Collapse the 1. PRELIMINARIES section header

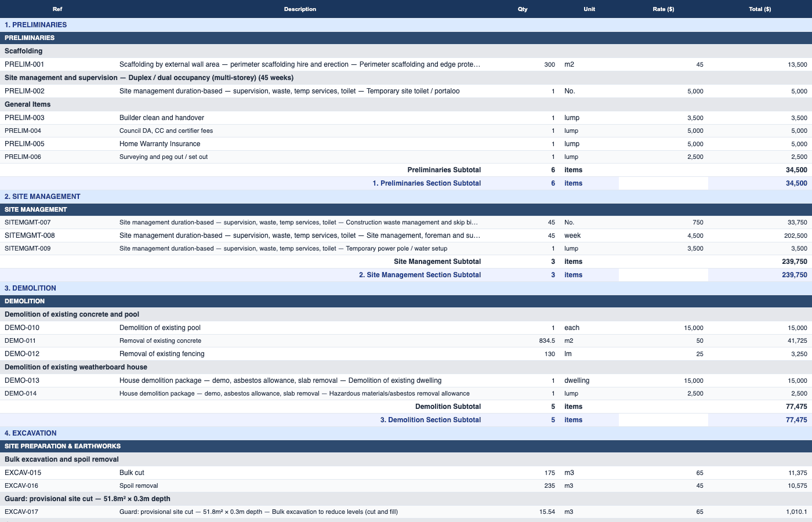pos(37,24)
